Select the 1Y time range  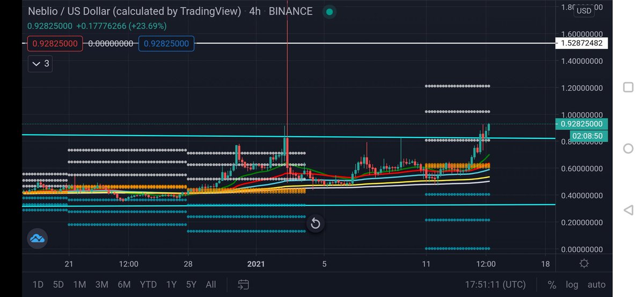[x=171, y=285]
